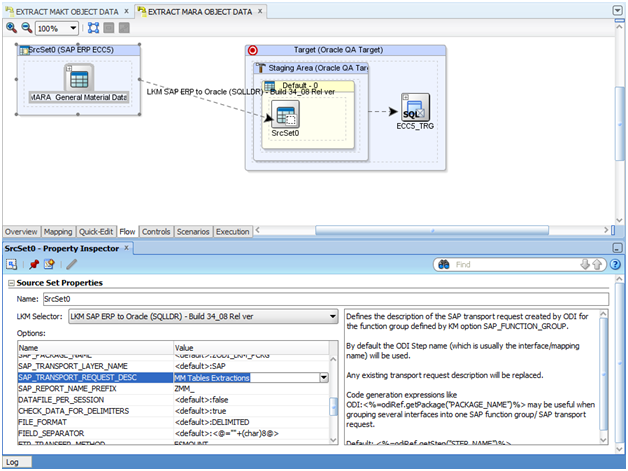Open the Quick-Edit tab
This screenshot has width=628, height=471.
pyautogui.click(x=96, y=231)
